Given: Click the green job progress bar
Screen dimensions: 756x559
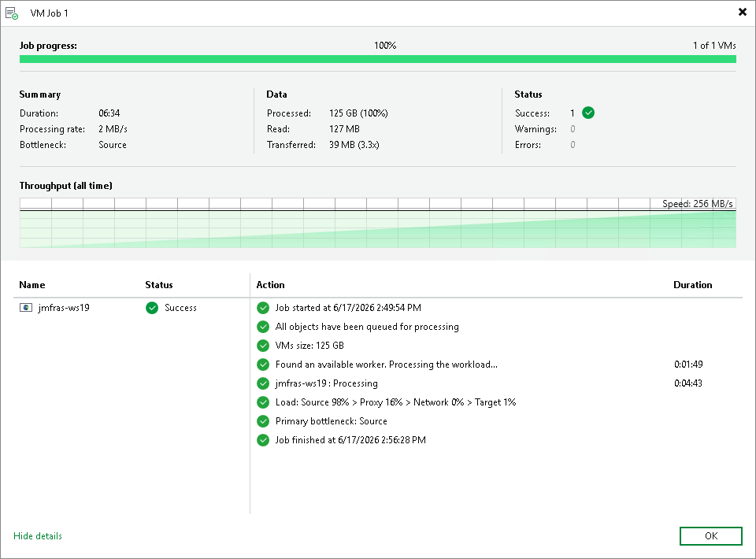Looking at the screenshot, I should tap(377, 59).
